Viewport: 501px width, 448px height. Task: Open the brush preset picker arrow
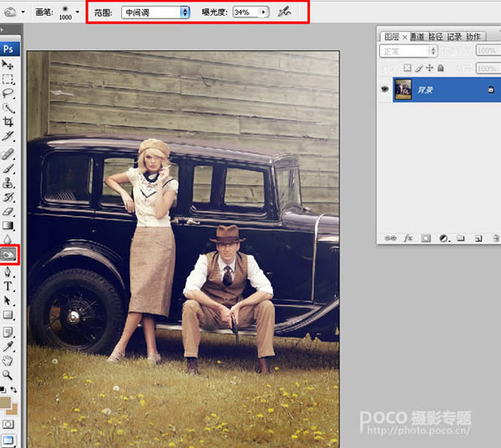coord(78,13)
